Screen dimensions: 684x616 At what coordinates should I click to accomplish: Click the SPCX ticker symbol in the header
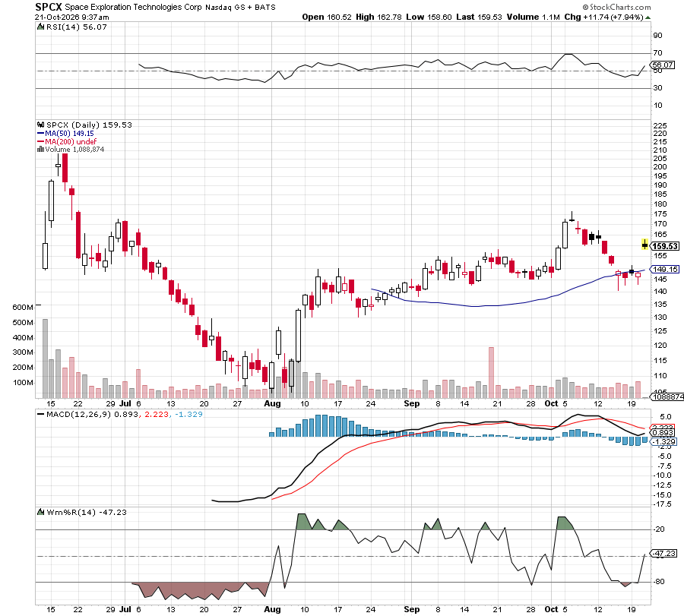[x=49, y=7]
